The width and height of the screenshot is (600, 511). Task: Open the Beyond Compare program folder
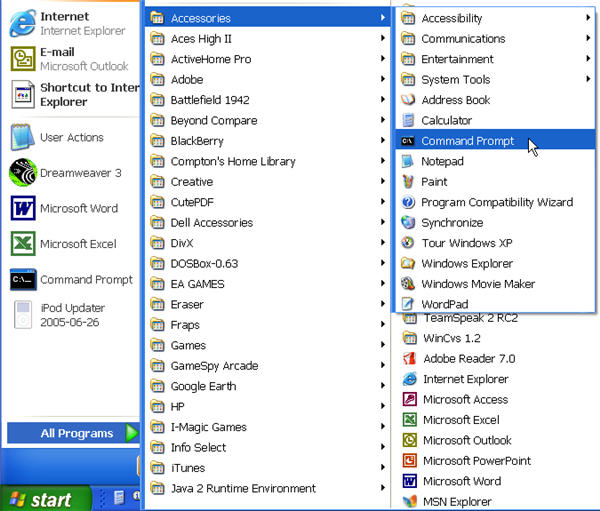click(267, 120)
